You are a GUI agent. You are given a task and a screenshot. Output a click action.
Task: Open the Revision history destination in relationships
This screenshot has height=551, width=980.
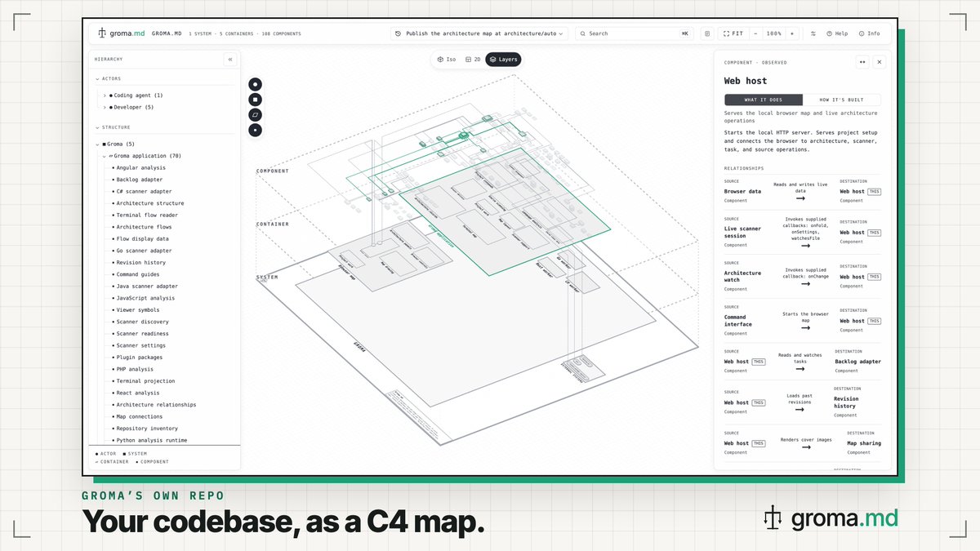tap(846, 402)
